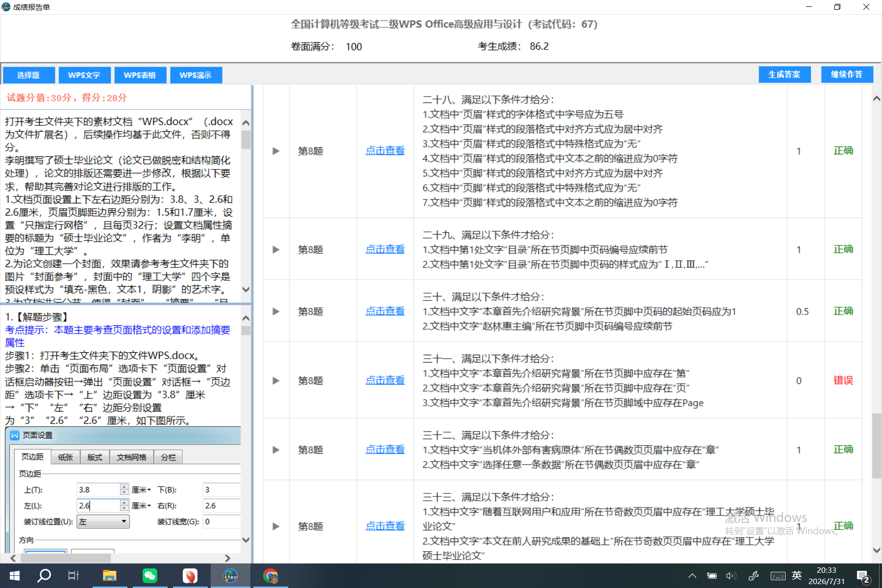Viewport: 882px width, 588px height.
Task: Switch the input method indicator 英
Action: (x=797, y=575)
